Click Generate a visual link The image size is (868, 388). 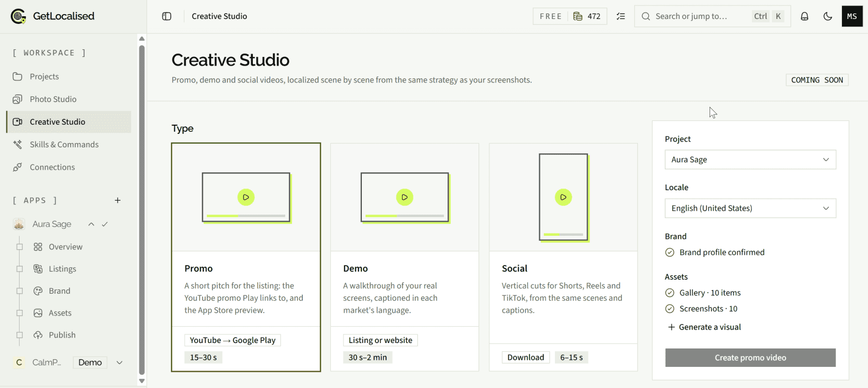point(704,327)
